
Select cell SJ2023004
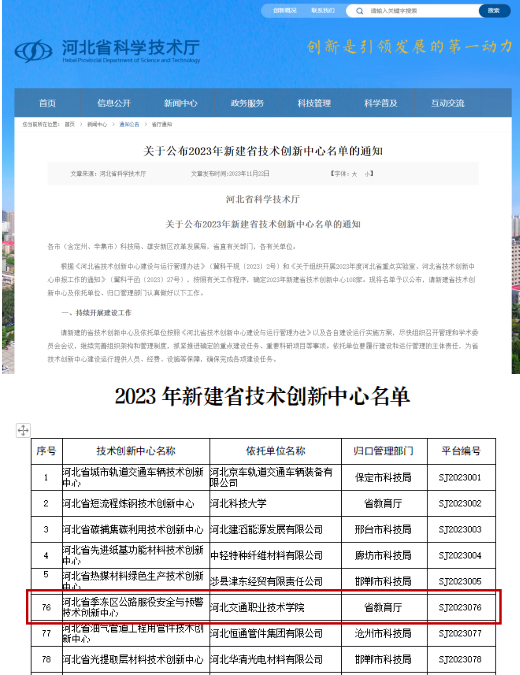pyautogui.click(x=461, y=555)
